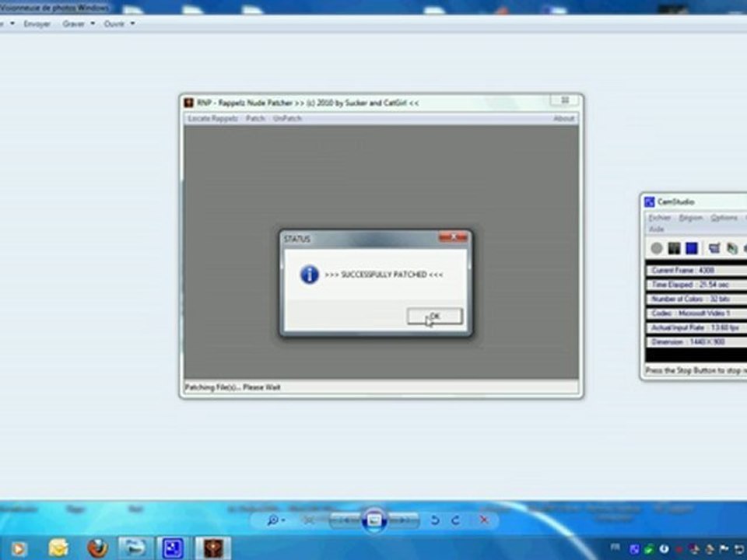The image size is (747, 560).
Task: Click the 'Patching File(s)... Please Wait' status text
Action: pos(233,387)
